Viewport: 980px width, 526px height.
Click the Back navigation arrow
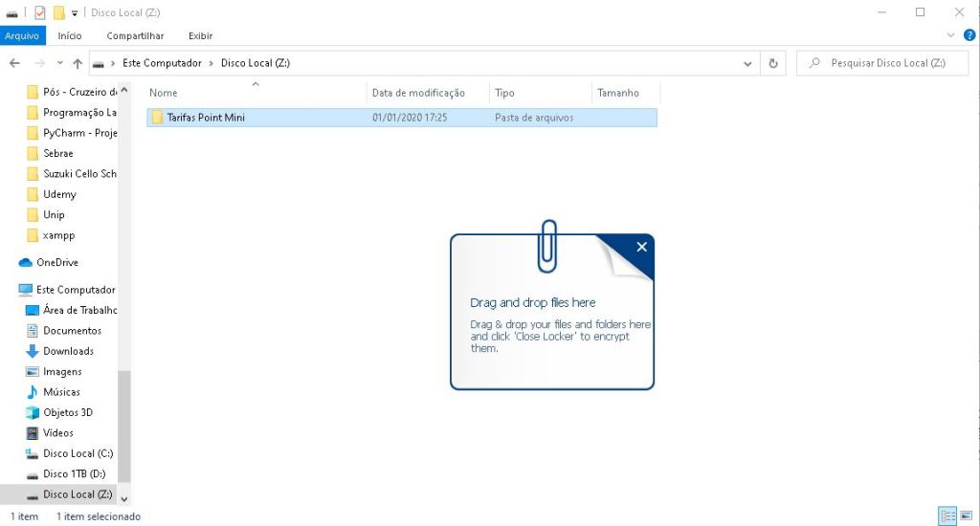pyautogui.click(x=14, y=63)
